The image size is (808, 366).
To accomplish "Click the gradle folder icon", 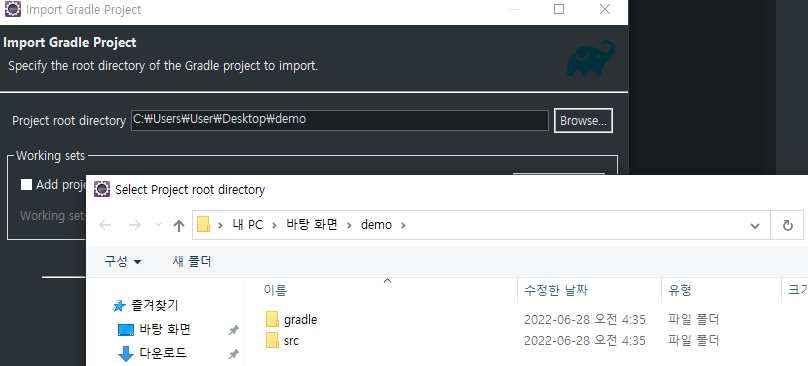I will [273, 320].
